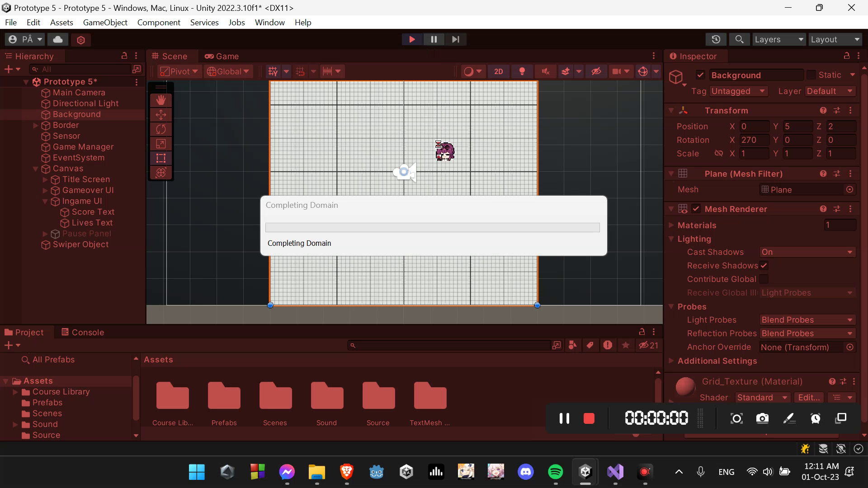
Task: Select the Hand tool in scene view
Action: tap(160, 100)
